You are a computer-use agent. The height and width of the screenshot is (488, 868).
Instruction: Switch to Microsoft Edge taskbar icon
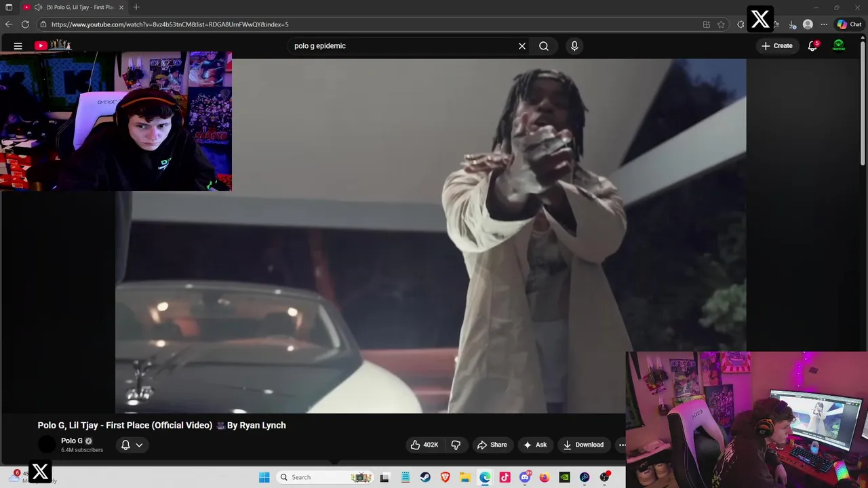(x=485, y=477)
